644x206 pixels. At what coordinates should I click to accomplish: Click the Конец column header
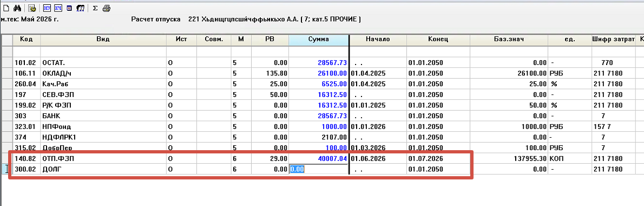point(438,40)
